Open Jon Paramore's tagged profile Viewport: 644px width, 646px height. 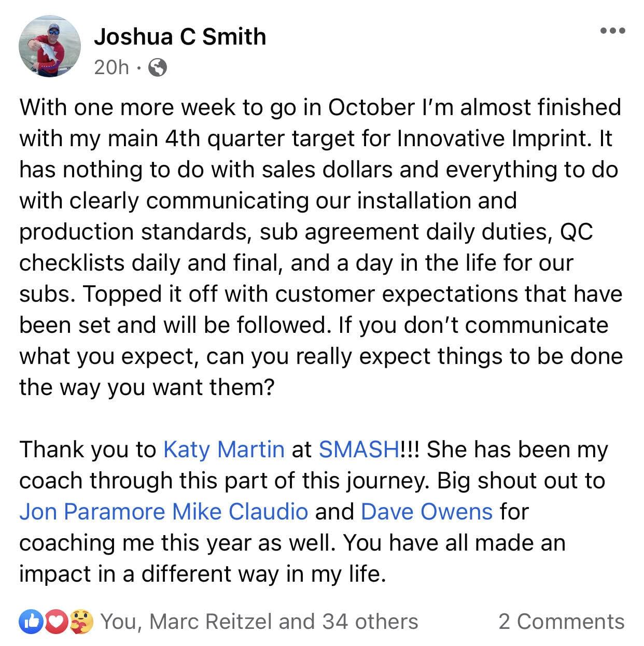(92, 512)
